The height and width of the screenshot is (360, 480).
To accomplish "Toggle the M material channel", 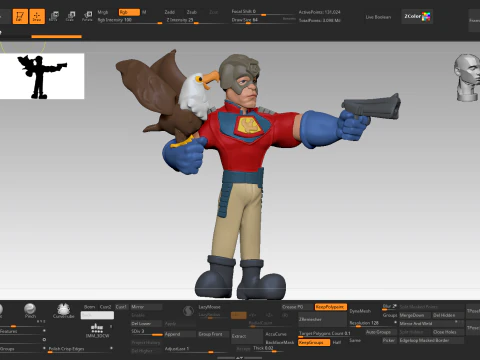I will [x=144, y=12].
